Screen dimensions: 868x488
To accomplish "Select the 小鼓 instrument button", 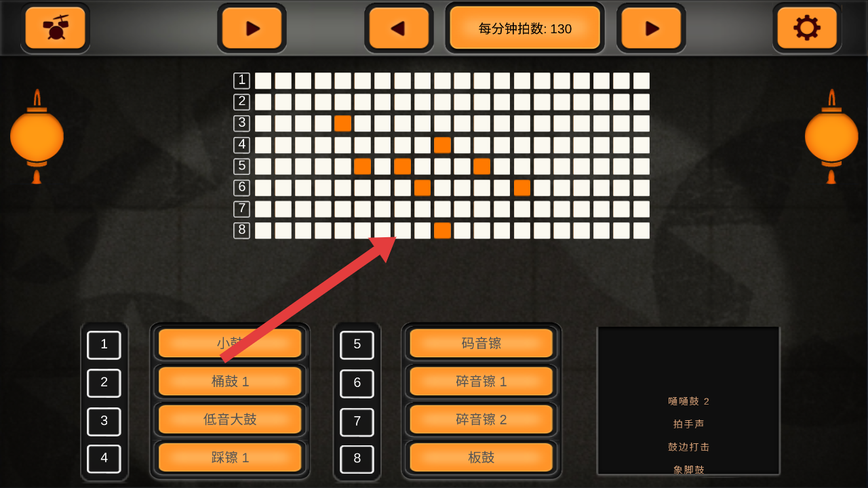I will [x=230, y=343].
